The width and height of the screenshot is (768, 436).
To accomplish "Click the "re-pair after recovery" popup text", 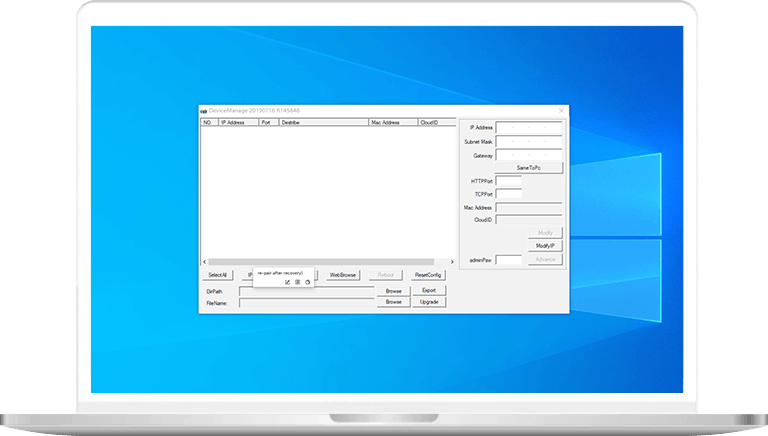I will pos(280,273).
